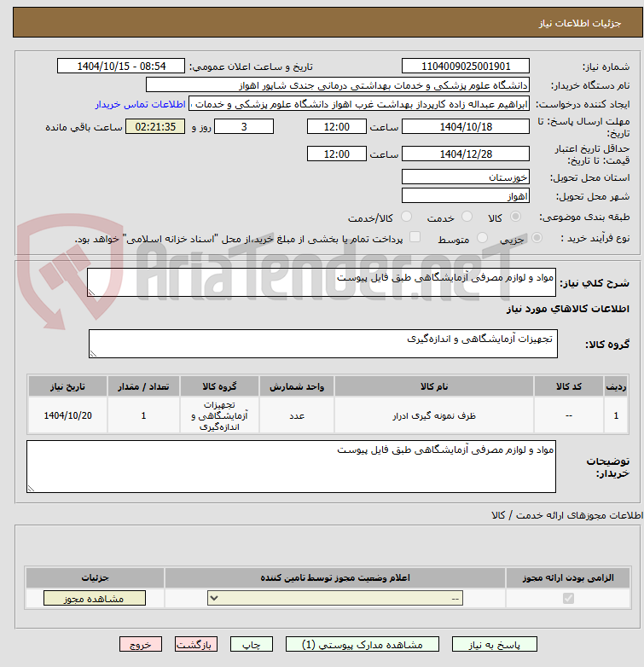This screenshot has height=667, width=644.
Task: Select the خدمت radio button
Action: point(467,217)
